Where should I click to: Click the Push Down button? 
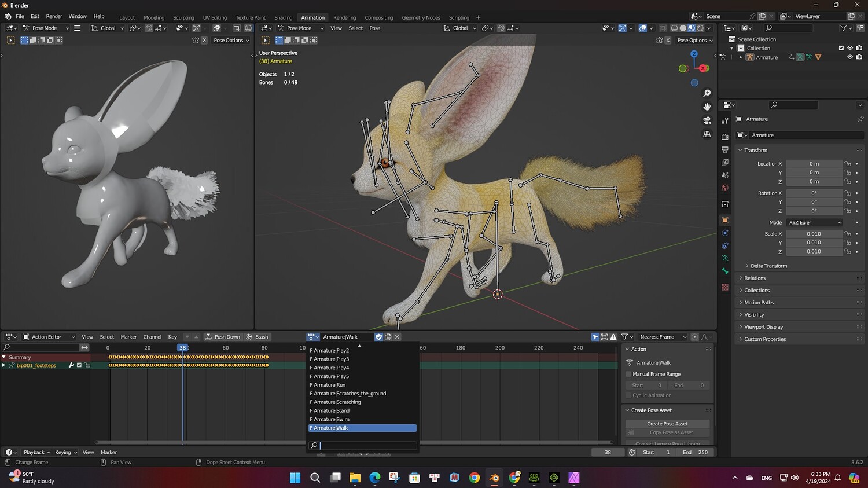pos(223,337)
